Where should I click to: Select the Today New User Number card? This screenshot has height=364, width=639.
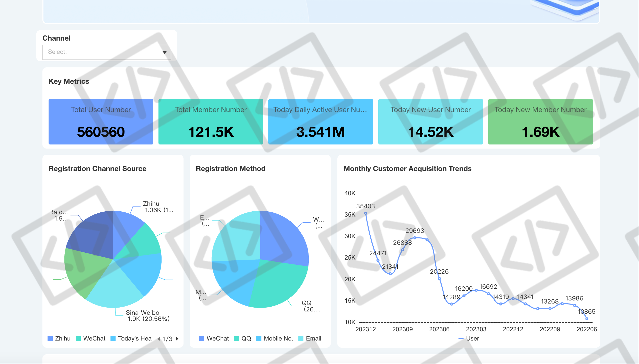click(430, 122)
